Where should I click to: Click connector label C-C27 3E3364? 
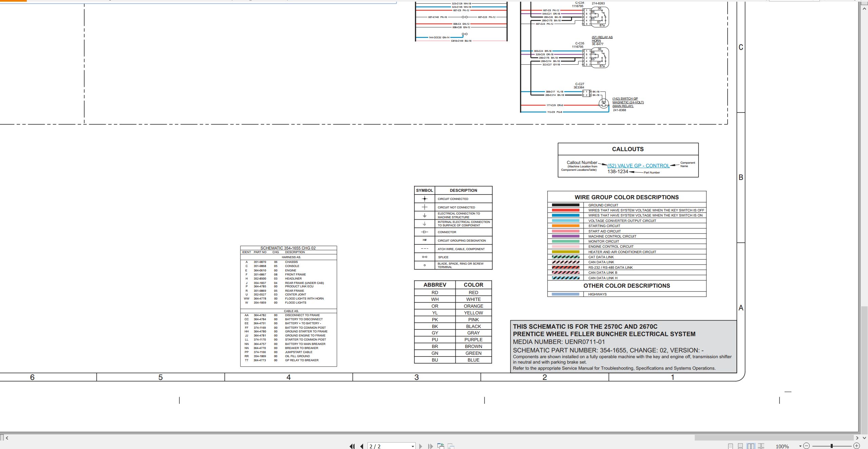pos(579,86)
